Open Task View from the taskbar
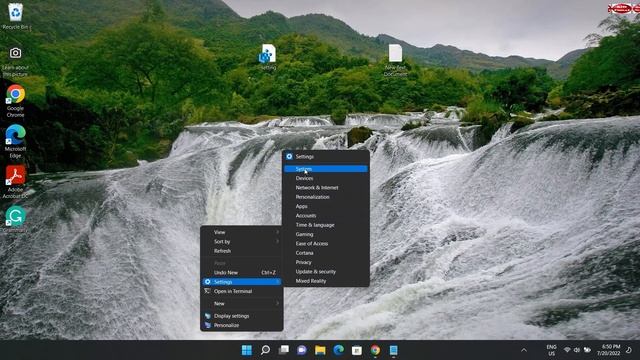This screenshot has height=360, width=640. pos(284,350)
